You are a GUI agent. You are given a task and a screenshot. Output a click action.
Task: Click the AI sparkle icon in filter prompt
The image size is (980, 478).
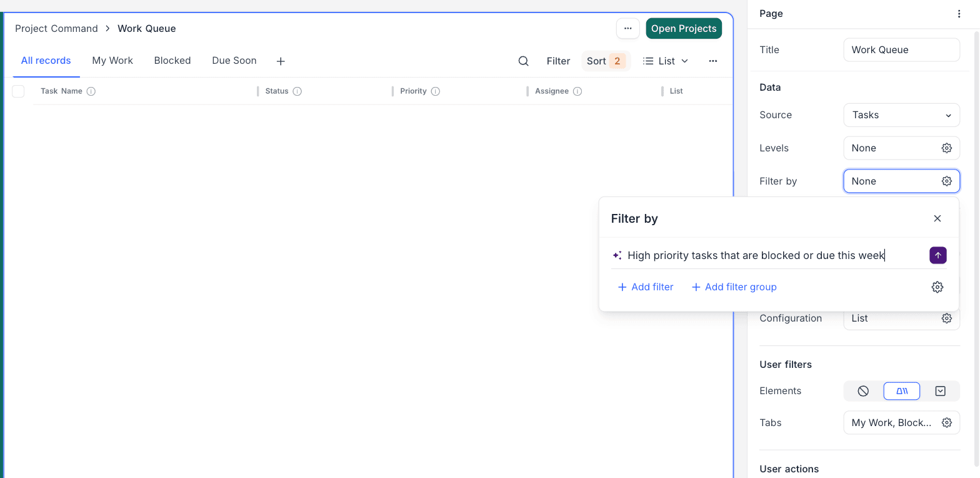tap(617, 255)
